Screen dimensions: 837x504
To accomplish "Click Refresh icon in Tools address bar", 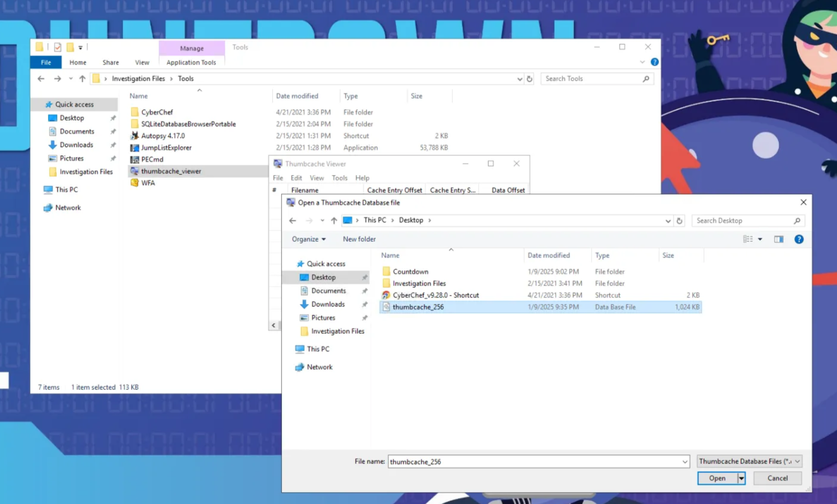I will pyautogui.click(x=529, y=79).
